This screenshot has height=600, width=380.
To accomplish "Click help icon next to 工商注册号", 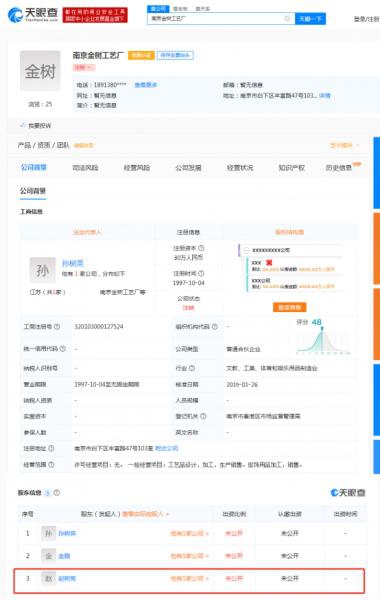I will click(x=57, y=326).
